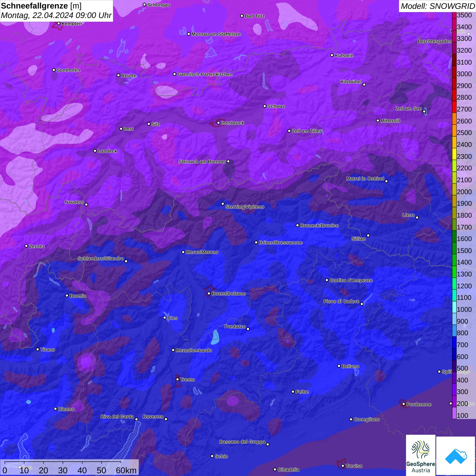
Task: Click the blue cloud-roof logo in the corner
Action: pos(456,456)
